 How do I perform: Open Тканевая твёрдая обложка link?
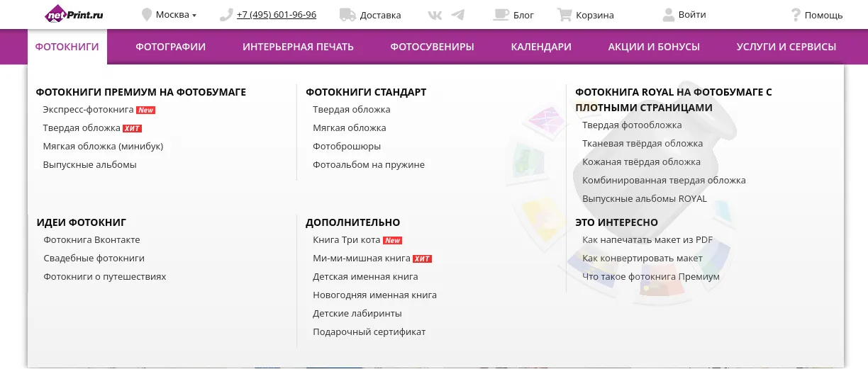coord(642,144)
